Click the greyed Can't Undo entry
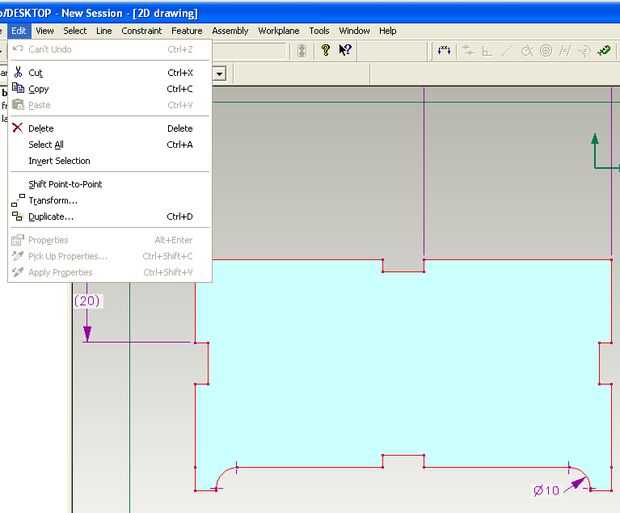620x513 pixels. (110, 49)
